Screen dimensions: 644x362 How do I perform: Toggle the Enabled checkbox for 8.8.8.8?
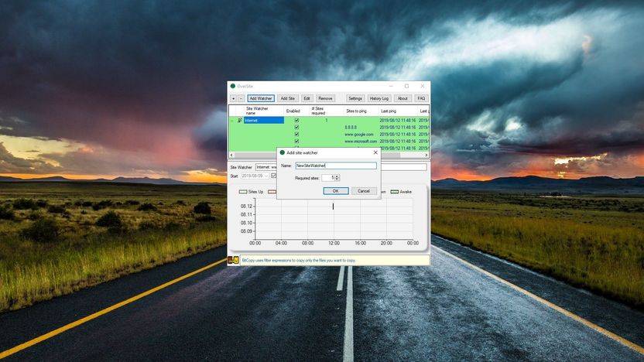coord(296,127)
